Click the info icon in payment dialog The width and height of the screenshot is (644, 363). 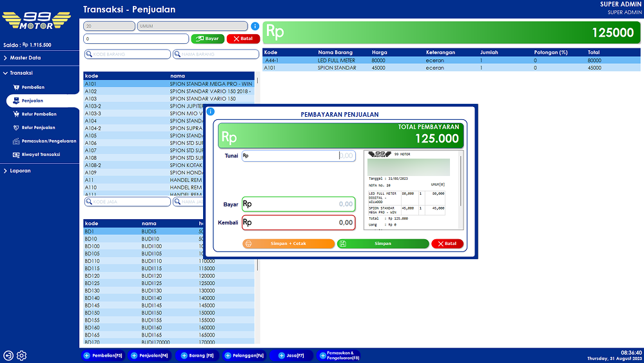tap(210, 112)
